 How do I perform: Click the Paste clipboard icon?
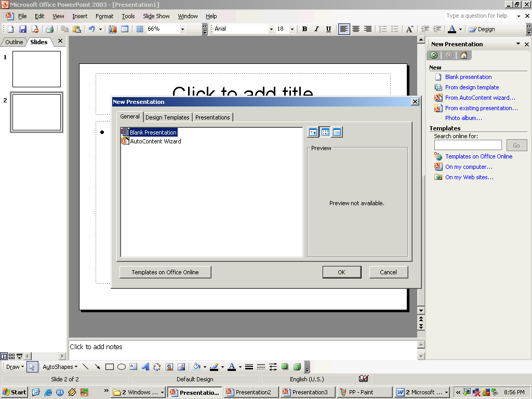pos(77,29)
